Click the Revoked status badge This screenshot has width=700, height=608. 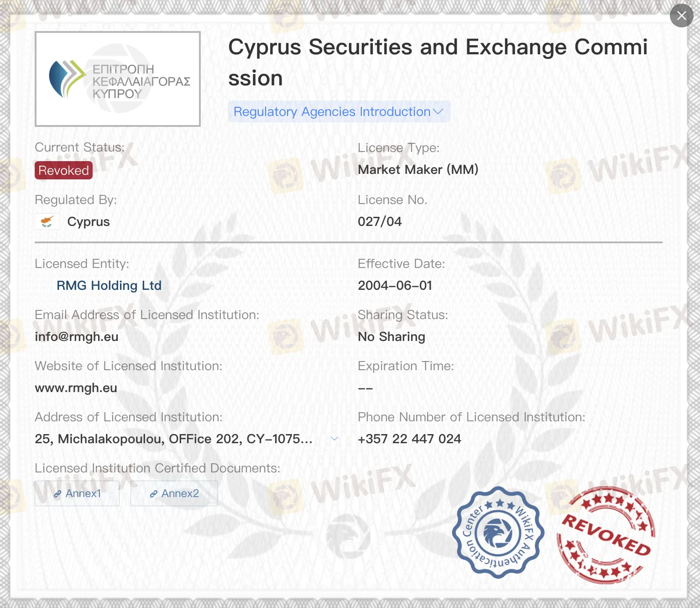pyautogui.click(x=63, y=170)
